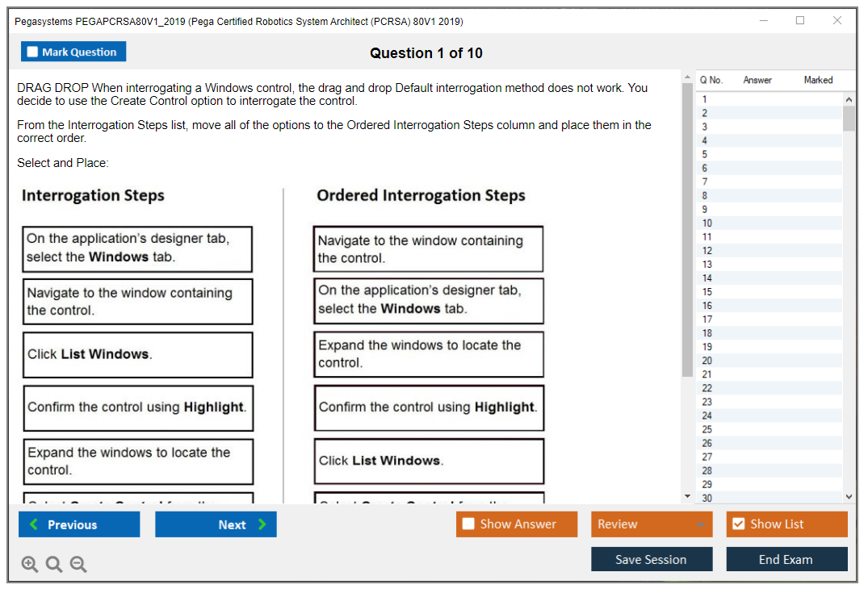Select question 10 in the list

tap(707, 223)
